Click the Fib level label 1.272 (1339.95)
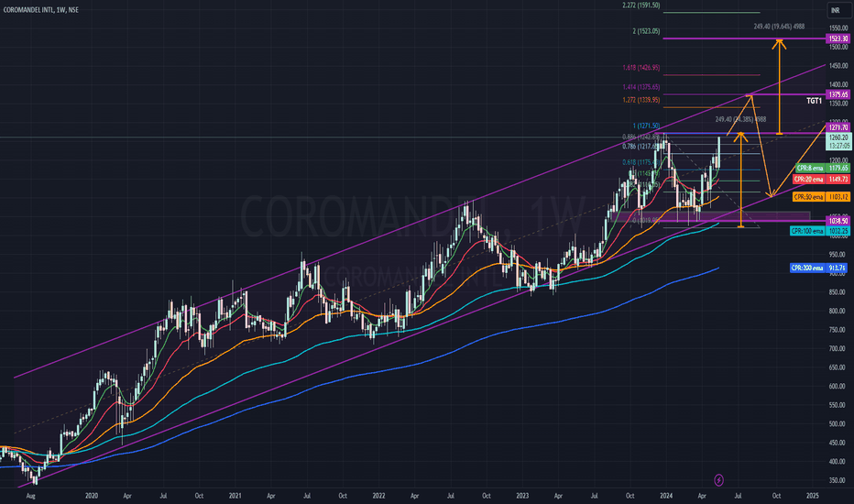Screen dimensions: 854x504 click(641, 100)
